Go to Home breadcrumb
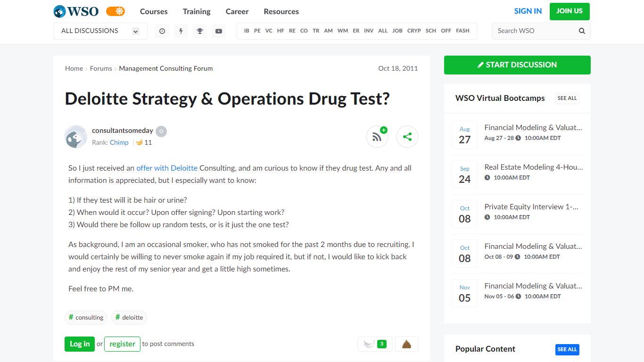The width and height of the screenshot is (644, 362). coord(74,68)
